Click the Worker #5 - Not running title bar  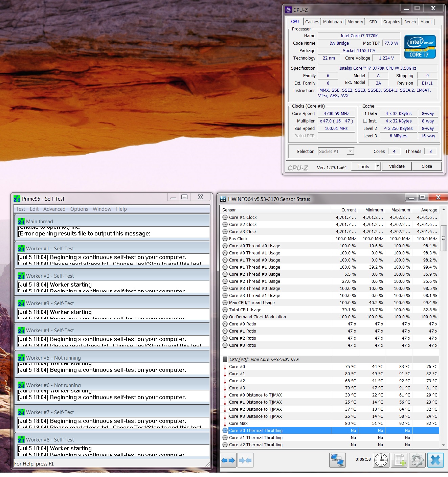(112, 358)
